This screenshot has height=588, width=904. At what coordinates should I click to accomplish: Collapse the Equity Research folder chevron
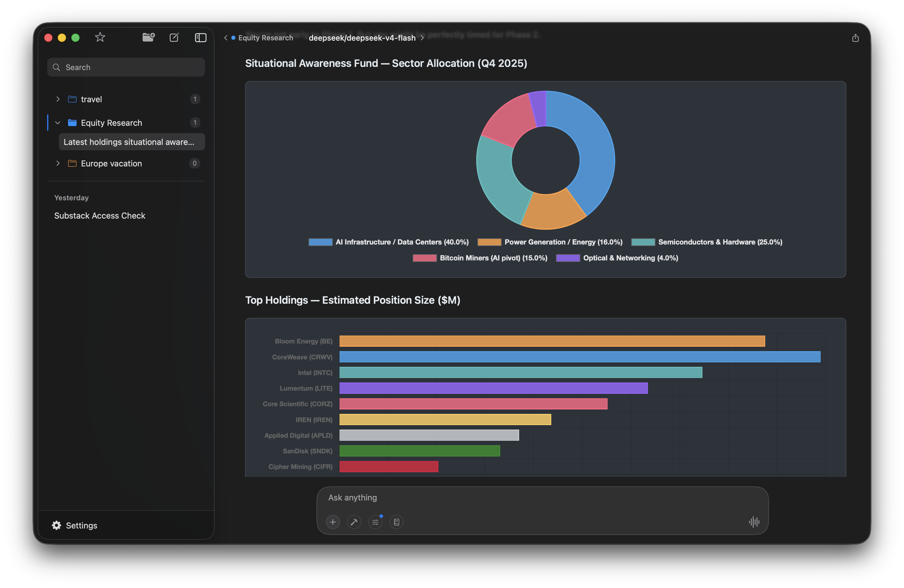coord(58,123)
